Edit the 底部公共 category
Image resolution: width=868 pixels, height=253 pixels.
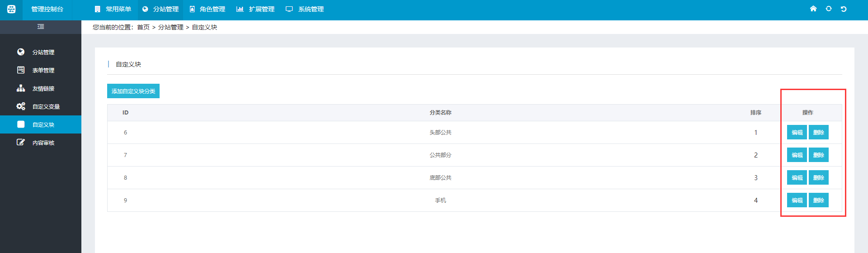click(x=797, y=177)
